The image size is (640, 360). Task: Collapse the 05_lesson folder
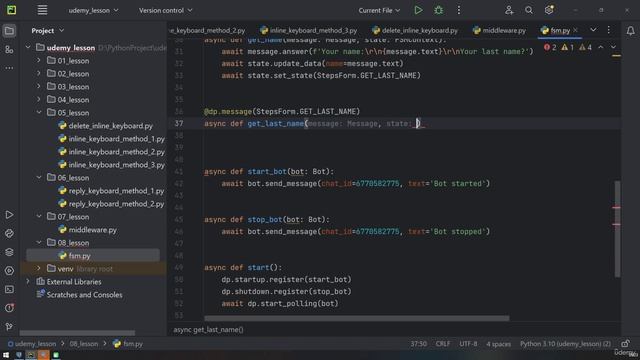(x=39, y=113)
